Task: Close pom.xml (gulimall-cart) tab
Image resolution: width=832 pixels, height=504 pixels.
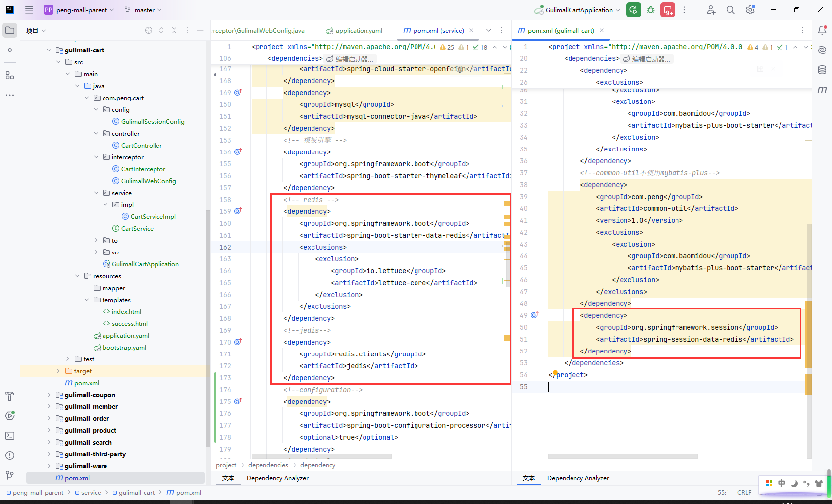Action: coord(602,30)
